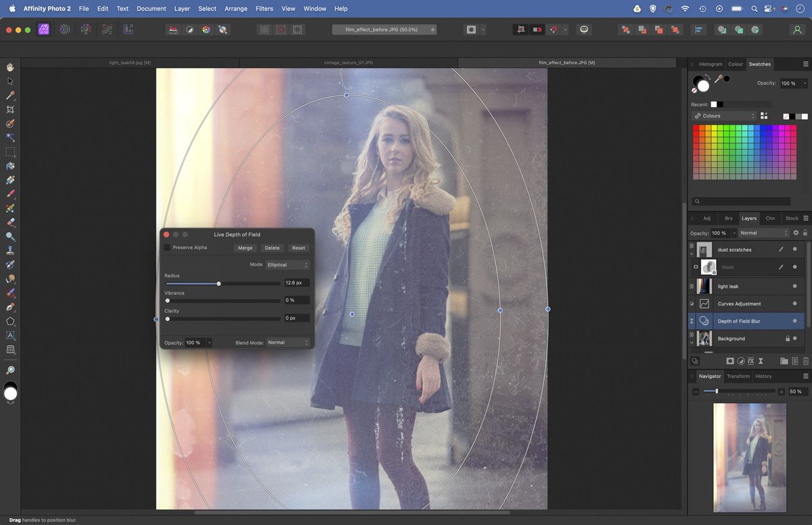The image size is (812, 525).
Task: Choose the Text tool
Action: pos(10,336)
